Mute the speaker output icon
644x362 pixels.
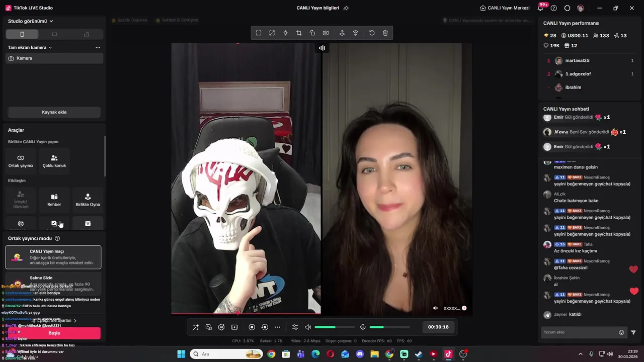coord(308,327)
